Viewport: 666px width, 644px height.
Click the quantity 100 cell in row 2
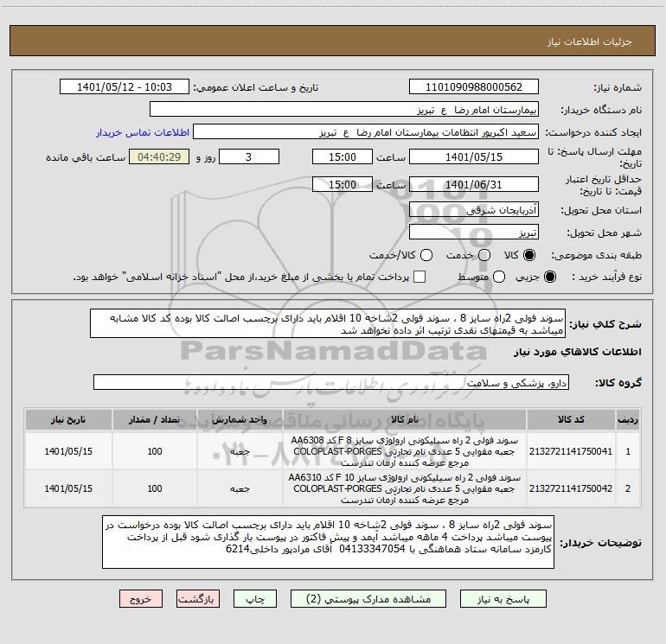coord(155,488)
